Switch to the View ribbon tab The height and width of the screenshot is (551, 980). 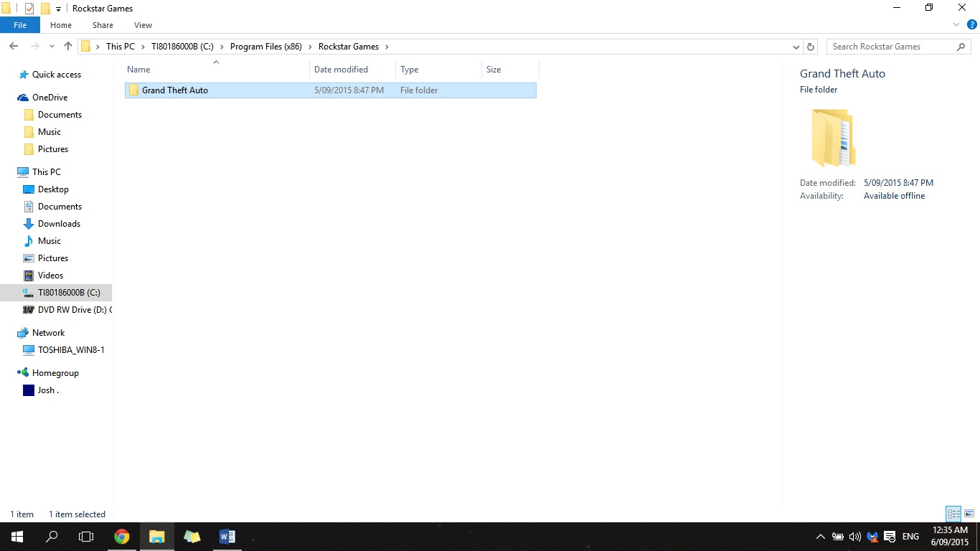pyautogui.click(x=143, y=25)
